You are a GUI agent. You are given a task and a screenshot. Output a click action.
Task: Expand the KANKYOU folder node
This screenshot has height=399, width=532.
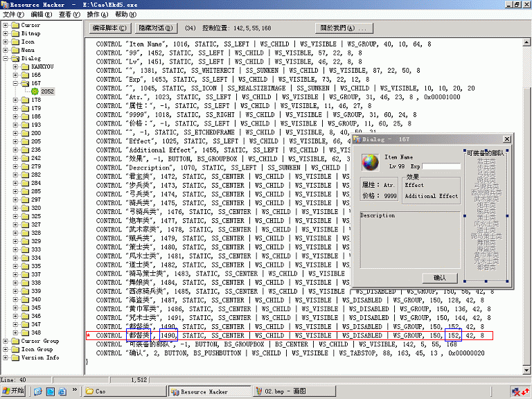tap(15, 66)
